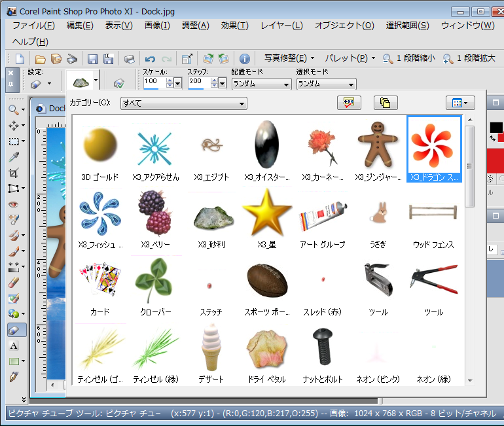504x426 pixels.
Task: Select the Dropper tool
Action: click(x=14, y=157)
